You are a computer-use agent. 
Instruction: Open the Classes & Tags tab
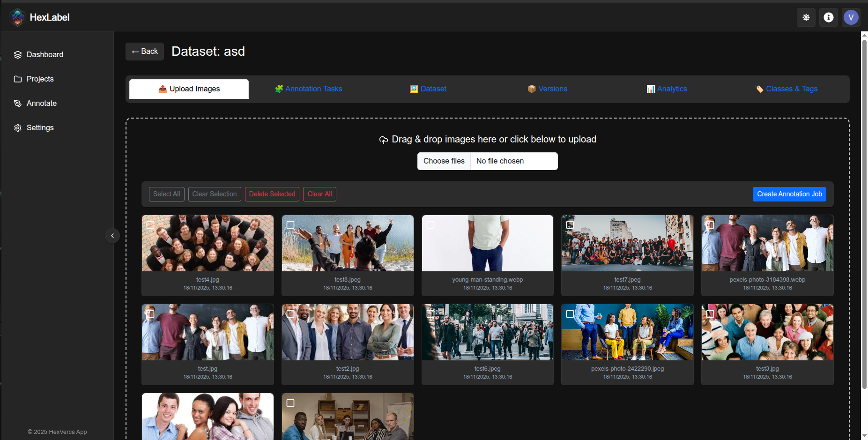point(786,89)
